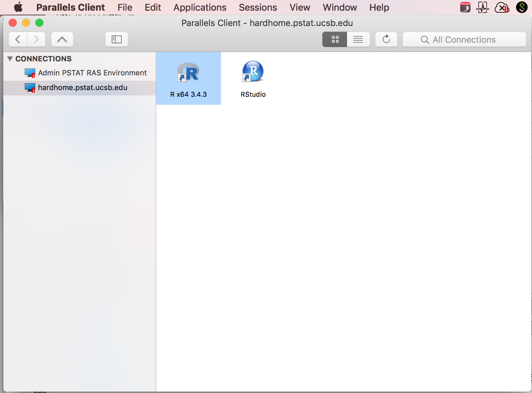Click the monitor icon beside Admin PSTAT RAS

tap(30, 73)
